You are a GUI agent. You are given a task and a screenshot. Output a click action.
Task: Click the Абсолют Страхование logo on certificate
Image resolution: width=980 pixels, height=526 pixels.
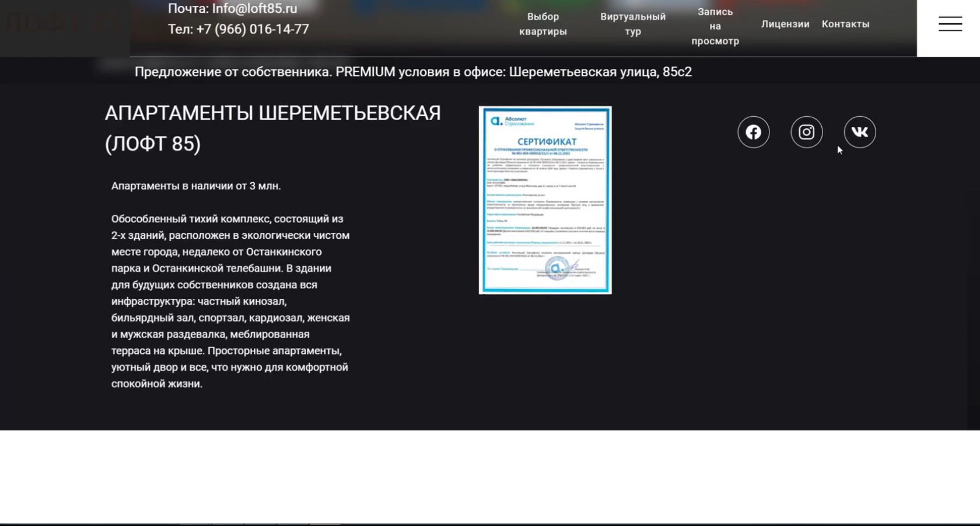click(512, 121)
